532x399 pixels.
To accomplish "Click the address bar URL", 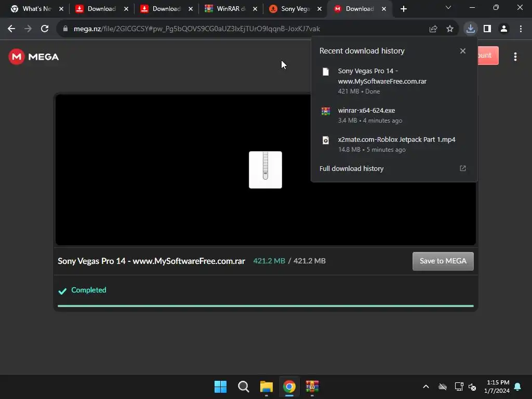I will 197,29.
